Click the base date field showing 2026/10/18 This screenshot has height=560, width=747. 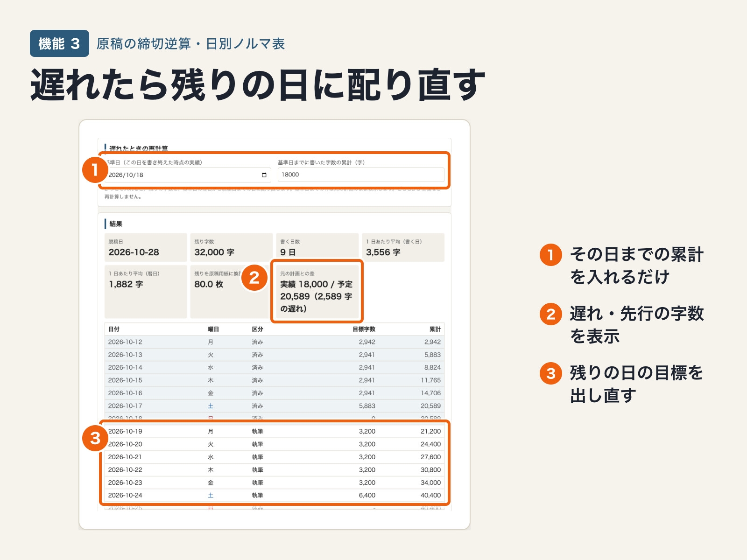click(x=188, y=175)
